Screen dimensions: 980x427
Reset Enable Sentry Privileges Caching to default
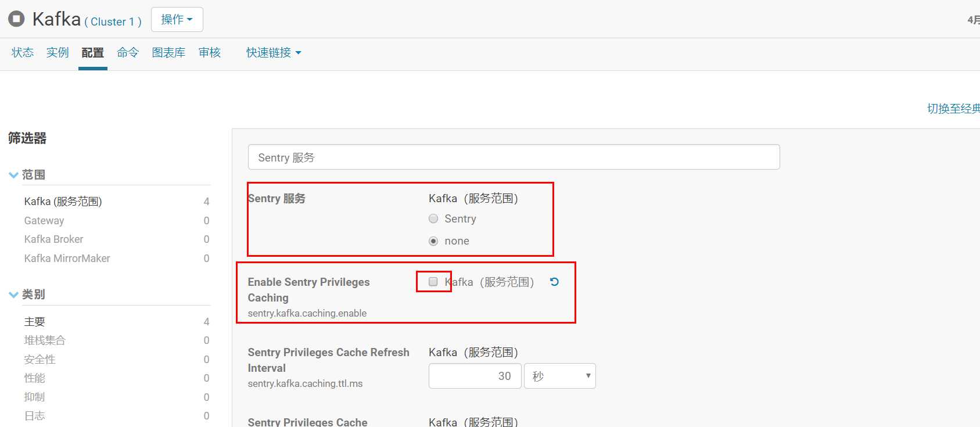click(554, 282)
